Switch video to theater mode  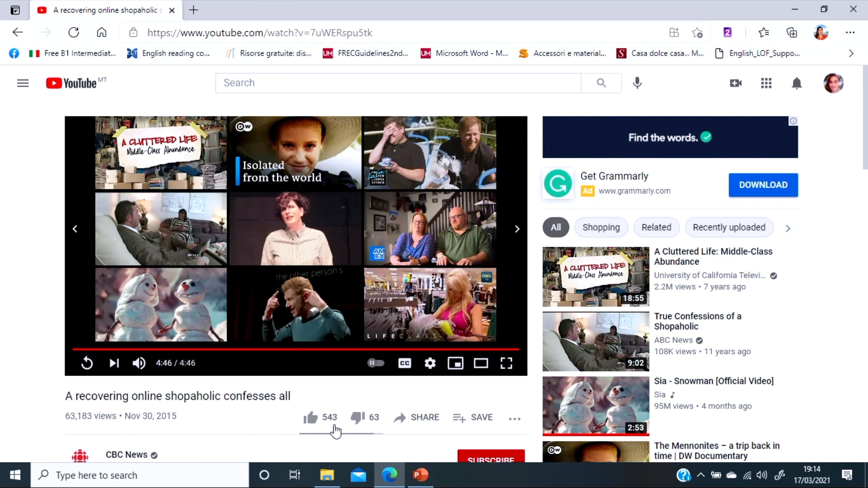481,363
